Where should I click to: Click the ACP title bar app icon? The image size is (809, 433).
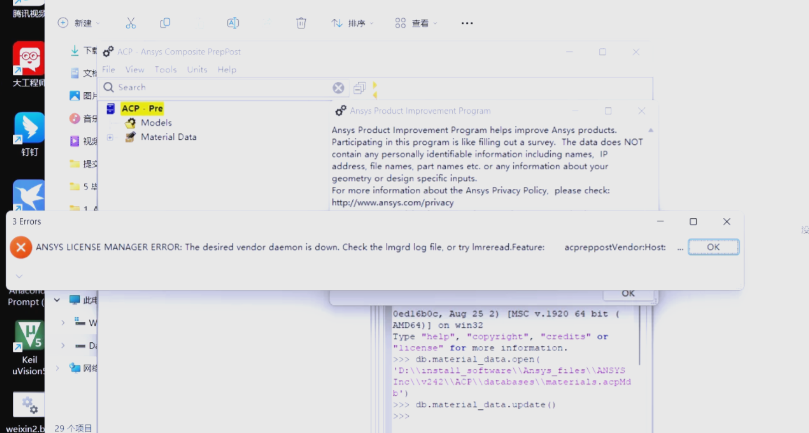pos(108,52)
